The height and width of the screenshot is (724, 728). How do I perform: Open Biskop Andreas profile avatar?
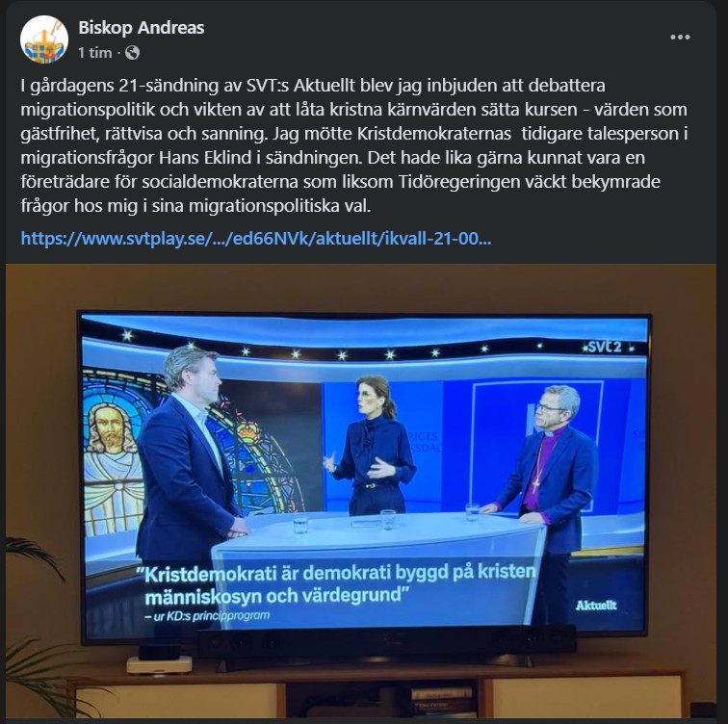44,39
